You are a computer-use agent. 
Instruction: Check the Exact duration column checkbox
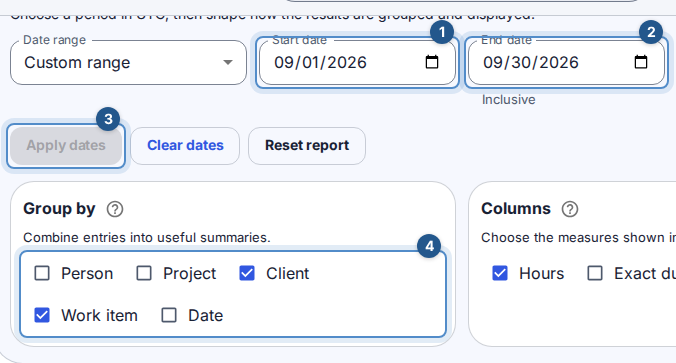tap(595, 273)
